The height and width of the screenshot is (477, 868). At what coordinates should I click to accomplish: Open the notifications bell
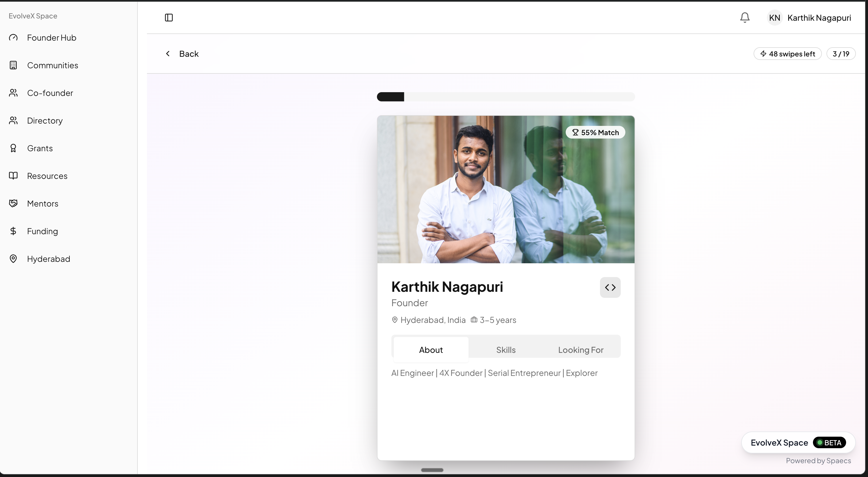pos(745,18)
